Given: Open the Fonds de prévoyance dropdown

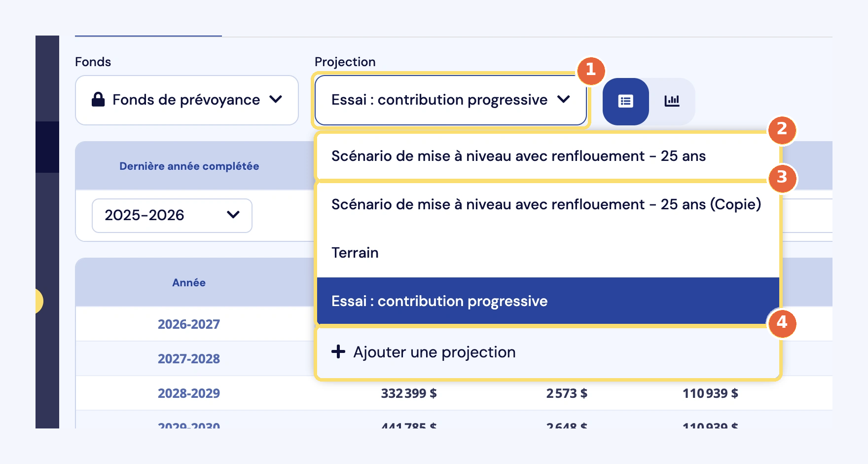Looking at the screenshot, I should [x=186, y=100].
